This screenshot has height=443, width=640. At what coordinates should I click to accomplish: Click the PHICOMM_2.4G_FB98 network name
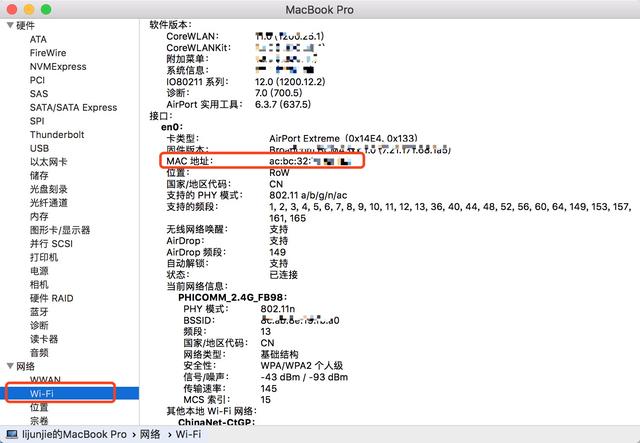click(233, 297)
